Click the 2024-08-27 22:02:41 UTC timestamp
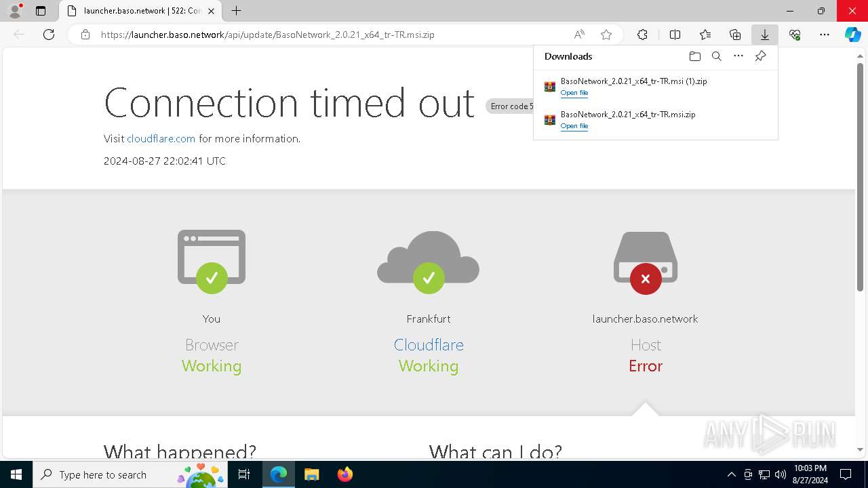Image resolution: width=868 pixels, height=488 pixels. 165,161
